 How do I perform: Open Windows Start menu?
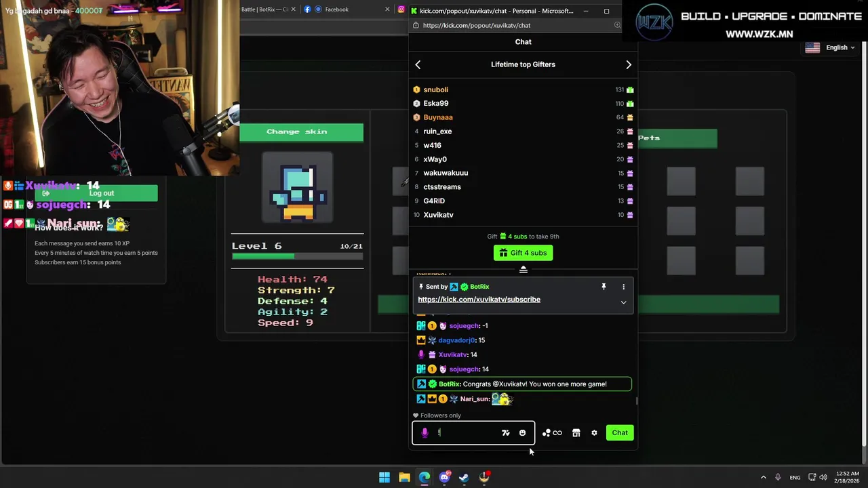click(x=384, y=477)
